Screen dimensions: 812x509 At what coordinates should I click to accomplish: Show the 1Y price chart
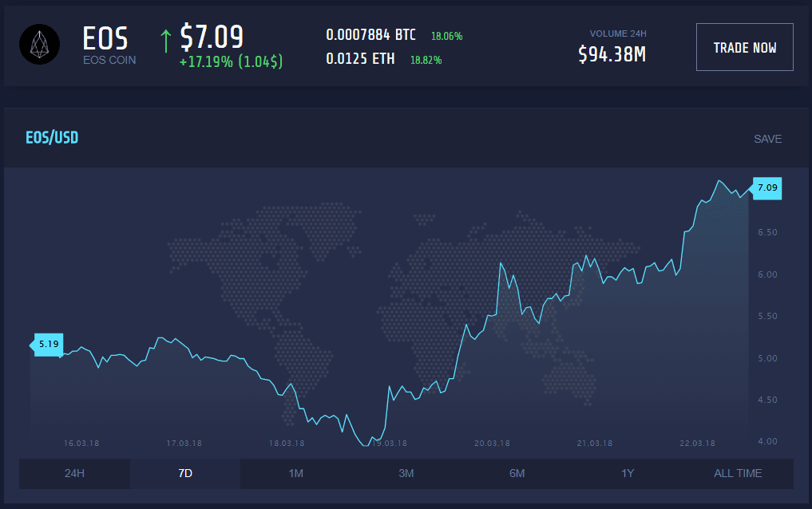(x=628, y=473)
